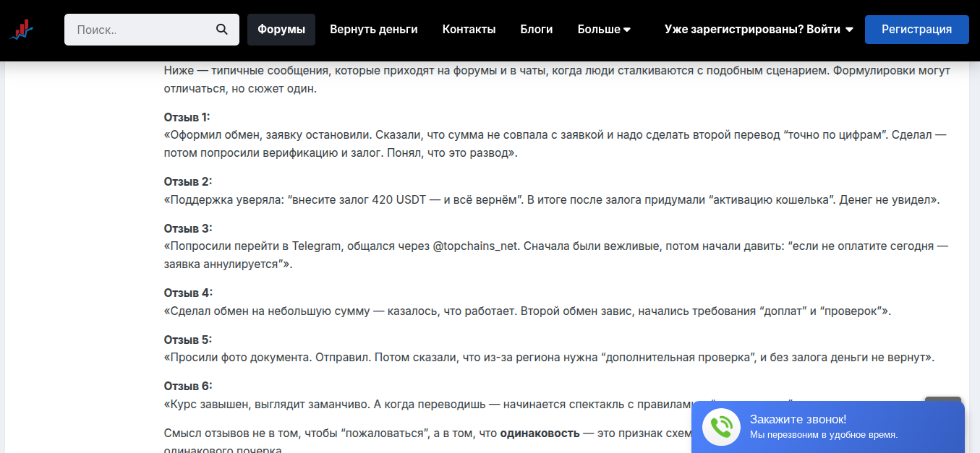Open the Вернуть деньги page
The image size is (980, 453).
click(x=374, y=30)
